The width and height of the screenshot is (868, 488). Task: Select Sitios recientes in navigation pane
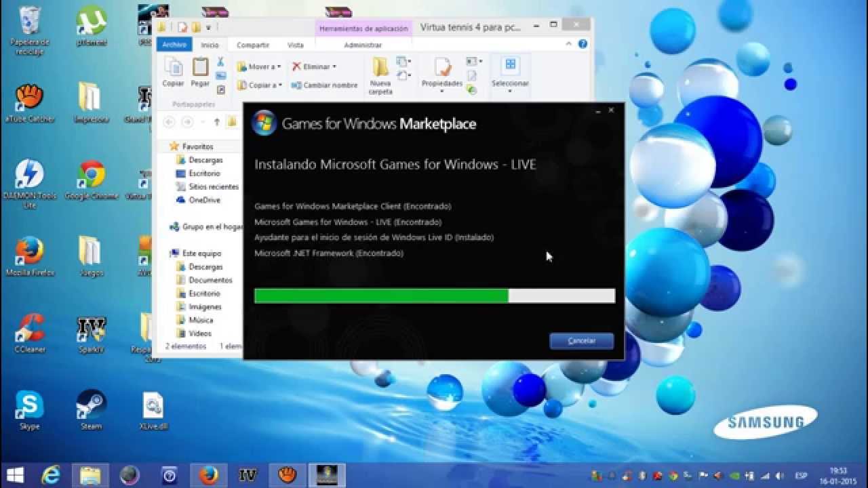click(x=214, y=186)
